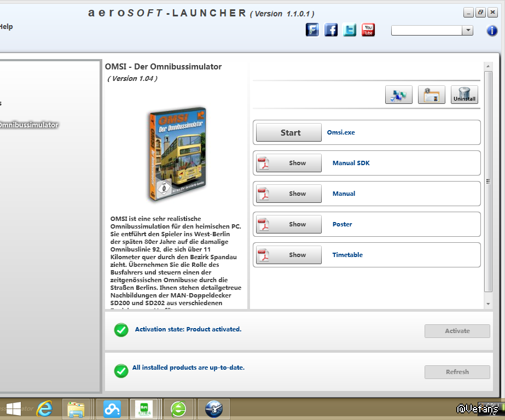Image resolution: width=505 pixels, height=420 pixels.
Task: Click the Poster label
Action: click(342, 224)
